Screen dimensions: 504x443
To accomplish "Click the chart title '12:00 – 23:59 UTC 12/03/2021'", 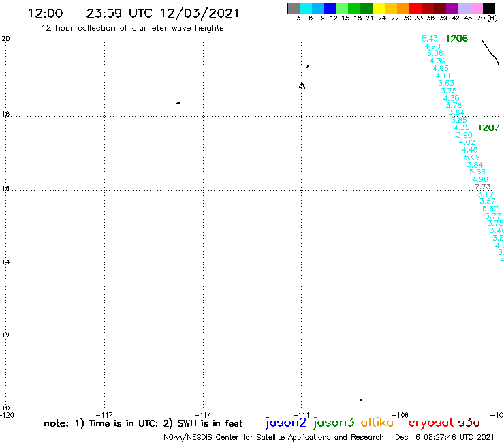I will pos(133,13).
